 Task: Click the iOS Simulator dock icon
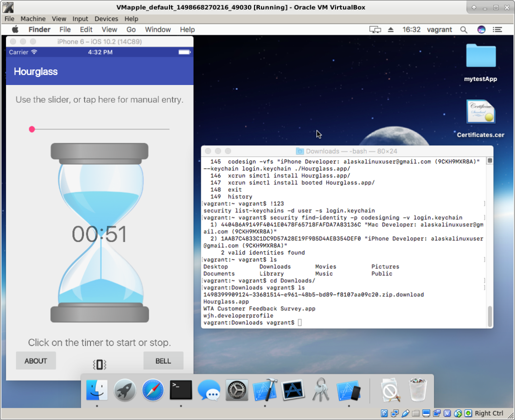pos(349,390)
